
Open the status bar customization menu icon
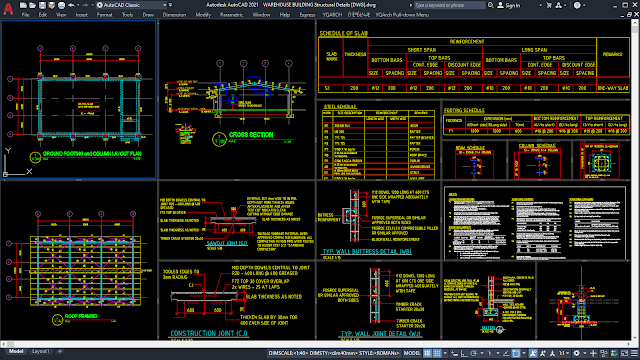coord(634,353)
